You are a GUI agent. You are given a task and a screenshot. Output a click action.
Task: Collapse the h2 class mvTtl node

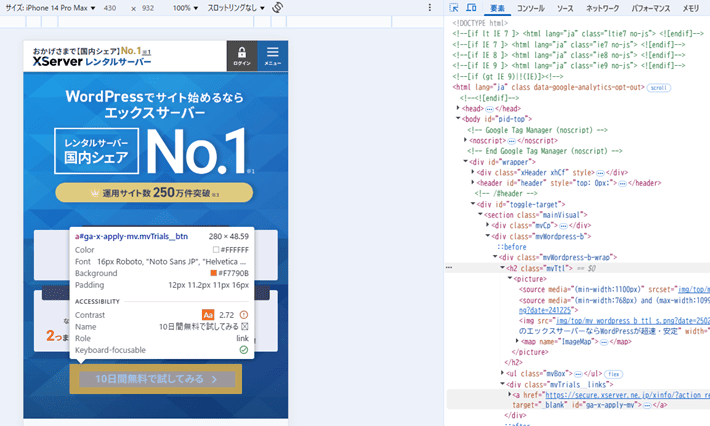point(502,268)
